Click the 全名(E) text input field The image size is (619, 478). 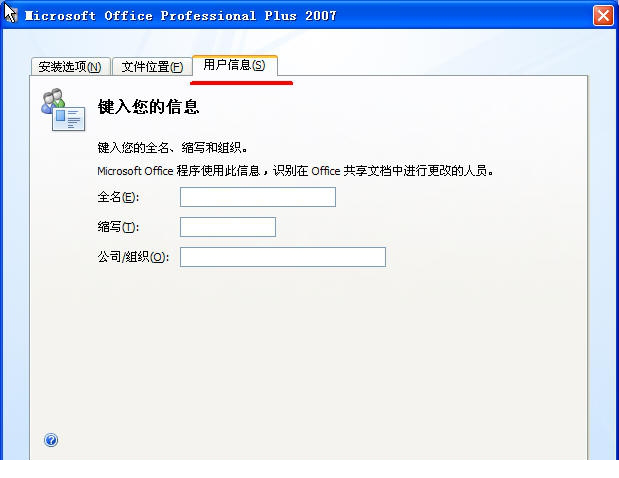coord(258,197)
